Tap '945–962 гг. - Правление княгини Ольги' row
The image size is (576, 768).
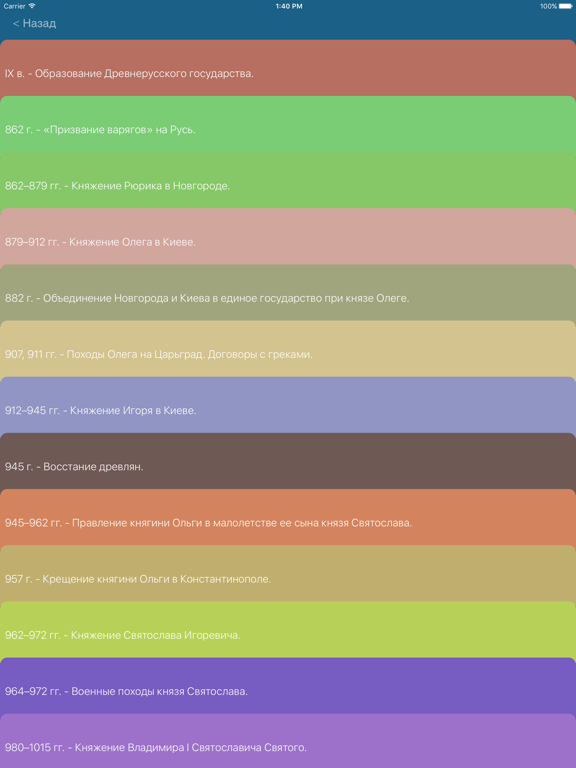click(x=288, y=518)
